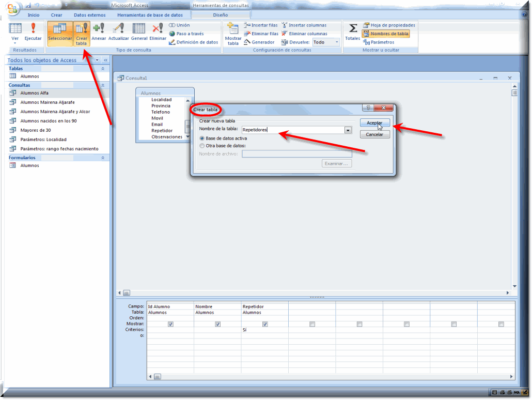
Task: Collapse the Formularios group
Action: pos(103,158)
